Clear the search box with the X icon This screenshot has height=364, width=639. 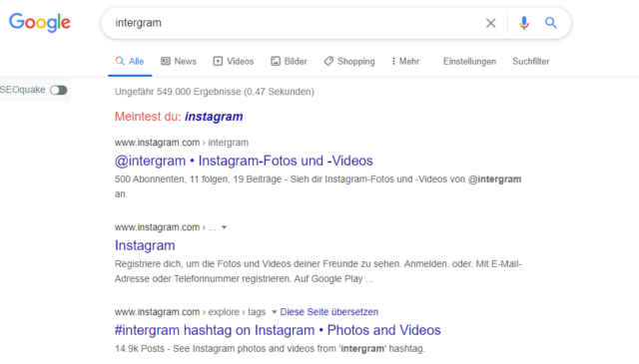point(490,23)
